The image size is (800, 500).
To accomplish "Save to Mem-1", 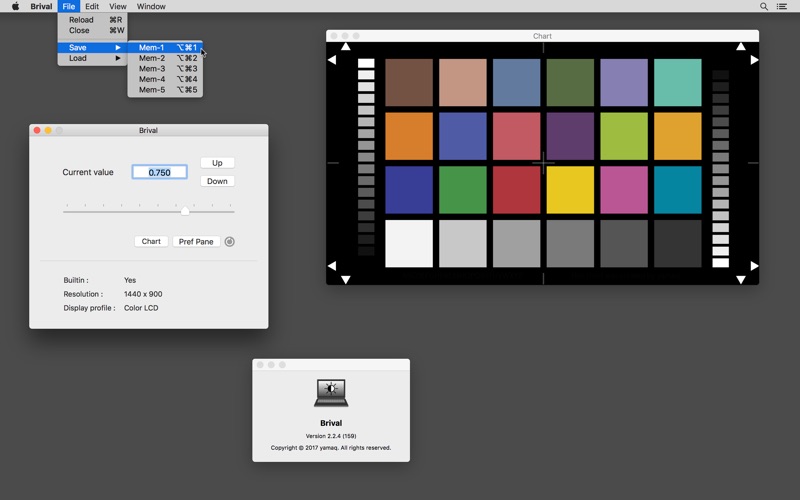I will pyautogui.click(x=165, y=47).
